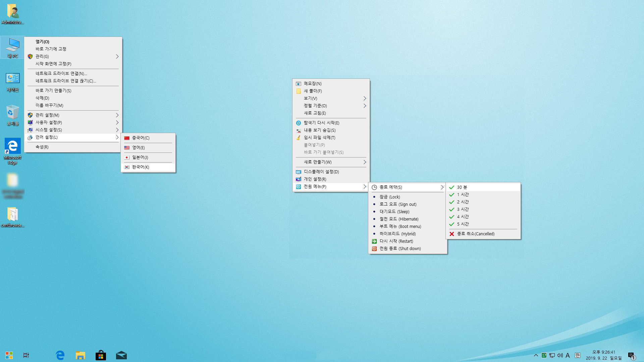Screen dimensions: 644x362
Task: Click 새 폴더(F) with the folder icon
Action: 331,91
